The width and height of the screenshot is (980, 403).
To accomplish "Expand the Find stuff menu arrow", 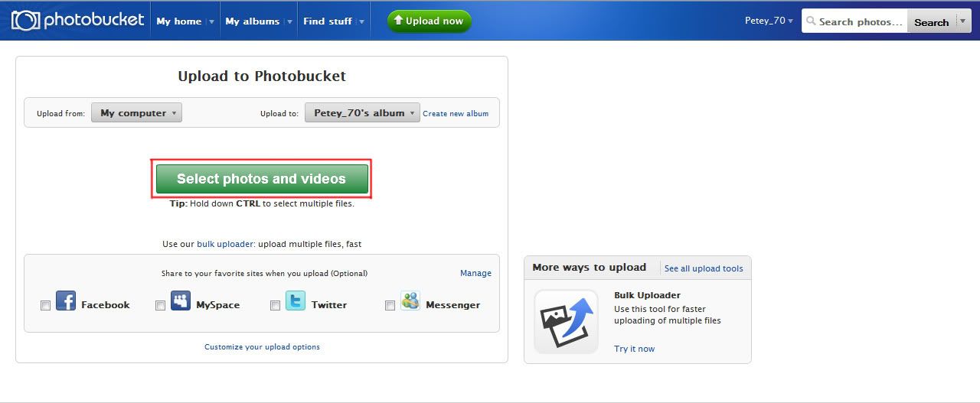I will pos(362,21).
